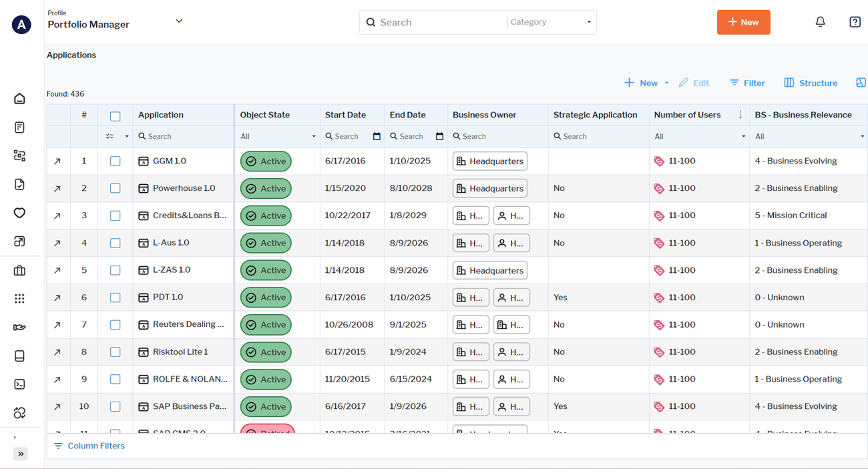868x469 pixels.
Task: Click the home icon in left sidebar
Action: 19,99
